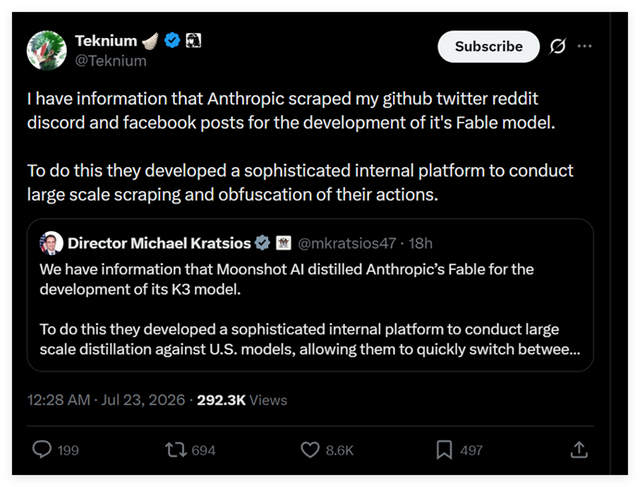Like the tweet with heart icon
The height and width of the screenshot is (487, 640).
[310, 450]
